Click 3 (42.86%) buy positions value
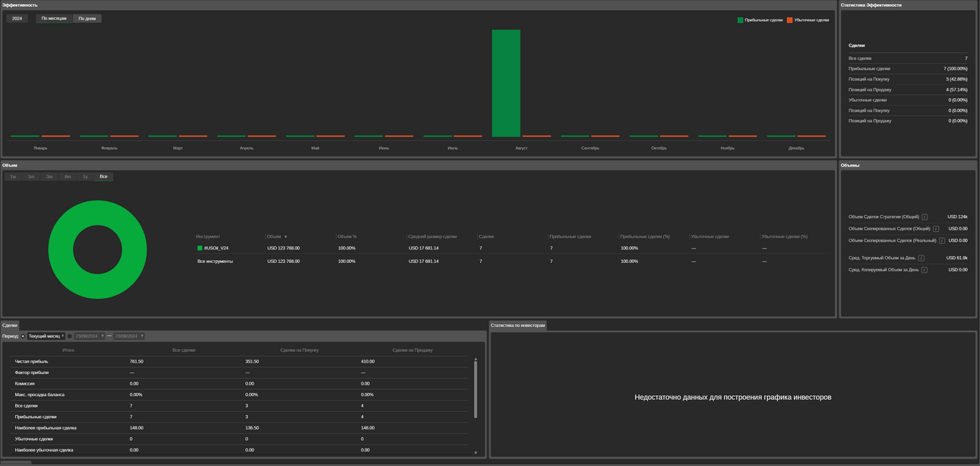The height and width of the screenshot is (466, 980). pyautogui.click(x=956, y=79)
